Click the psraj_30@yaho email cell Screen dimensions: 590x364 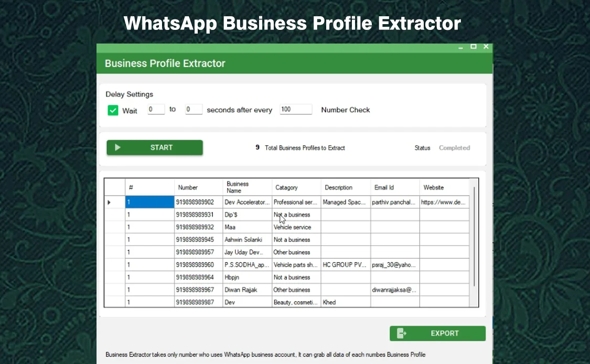[394, 264]
